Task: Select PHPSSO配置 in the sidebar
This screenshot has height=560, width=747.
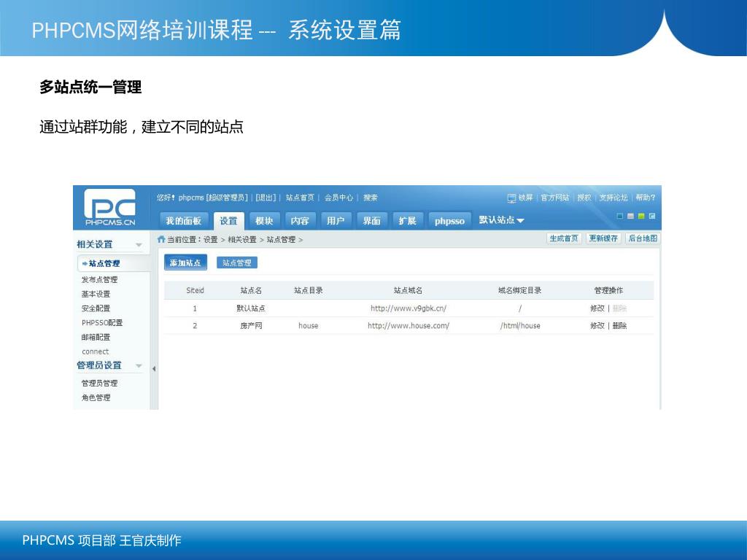Action: click(x=102, y=322)
